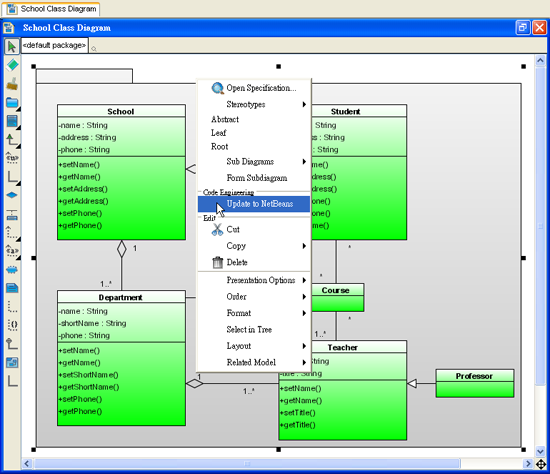Click '+getTitle()' in Teacher class
The width and height of the screenshot is (550, 474).
(x=297, y=425)
